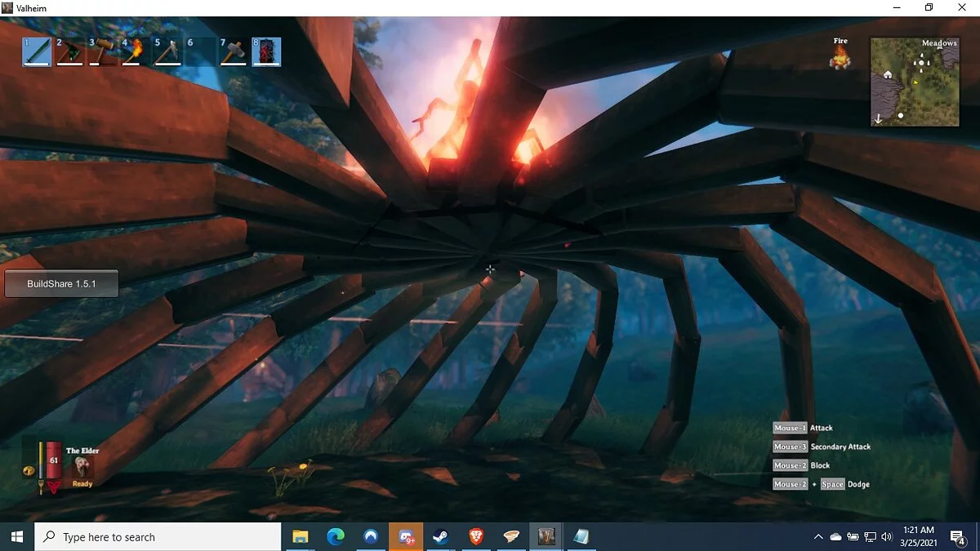Click the Meadows minimap
This screenshot has width=980, height=551.
pyautogui.click(x=915, y=82)
